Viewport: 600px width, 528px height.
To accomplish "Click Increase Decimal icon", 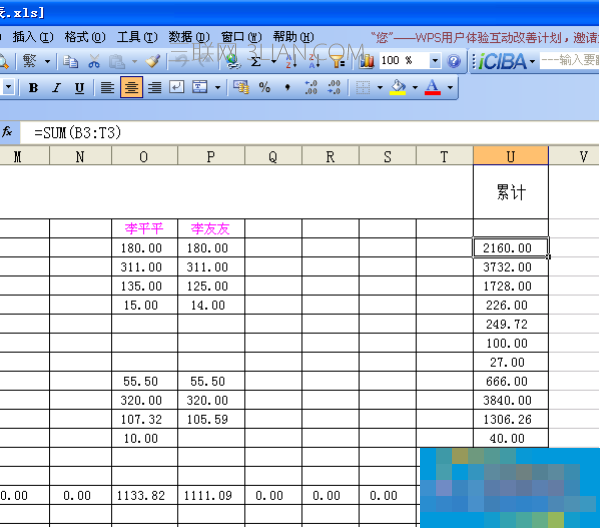I will pos(311,87).
